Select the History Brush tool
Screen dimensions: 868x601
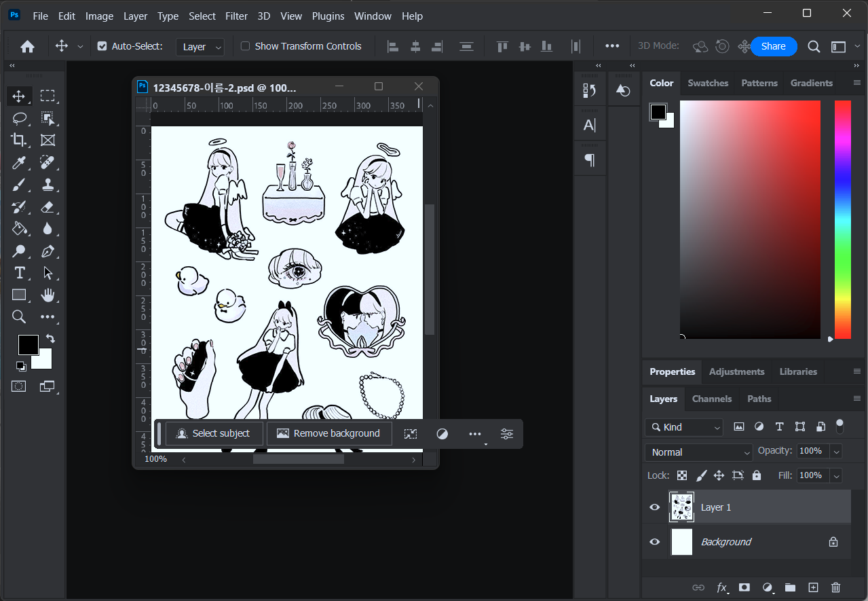tap(19, 207)
